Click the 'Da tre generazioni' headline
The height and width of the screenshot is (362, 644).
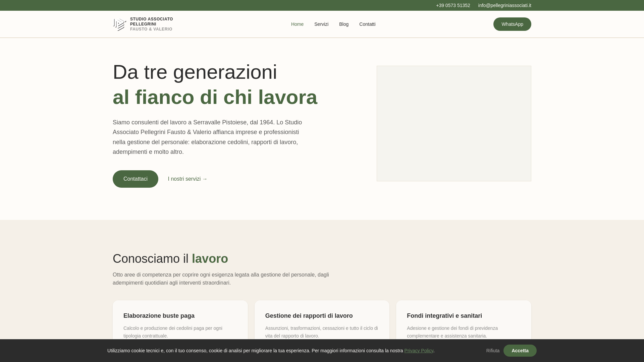tap(195, 72)
